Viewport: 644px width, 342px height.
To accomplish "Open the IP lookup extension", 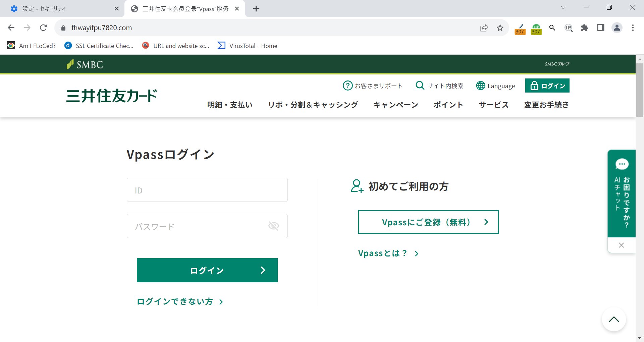I will (x=569, y=28).
